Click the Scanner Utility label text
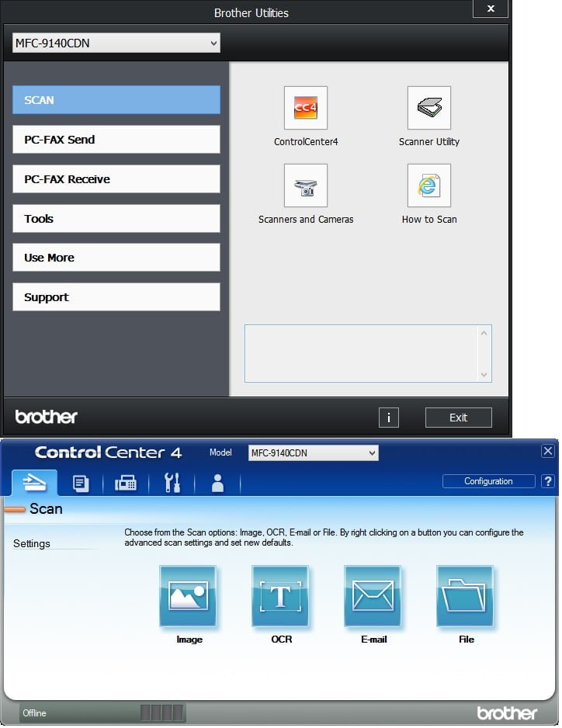Viewport: 562px width, 728px height. pyautogui.click(x=428, y=141)
